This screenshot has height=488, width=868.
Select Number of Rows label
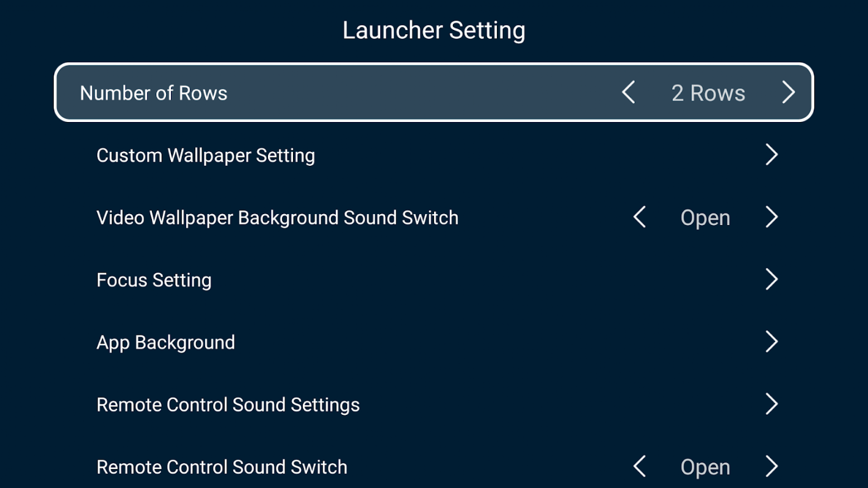click(154, 93)
